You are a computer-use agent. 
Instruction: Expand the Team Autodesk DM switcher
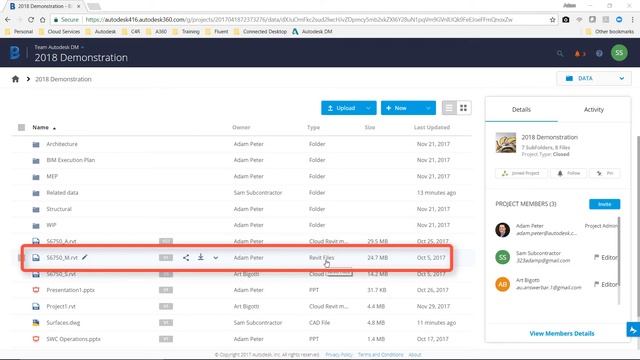pyautogui.click(x=59, y=47)
